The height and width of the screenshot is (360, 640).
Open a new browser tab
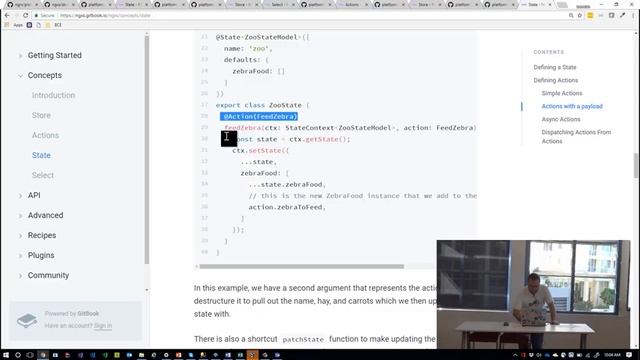click(562, 5)
